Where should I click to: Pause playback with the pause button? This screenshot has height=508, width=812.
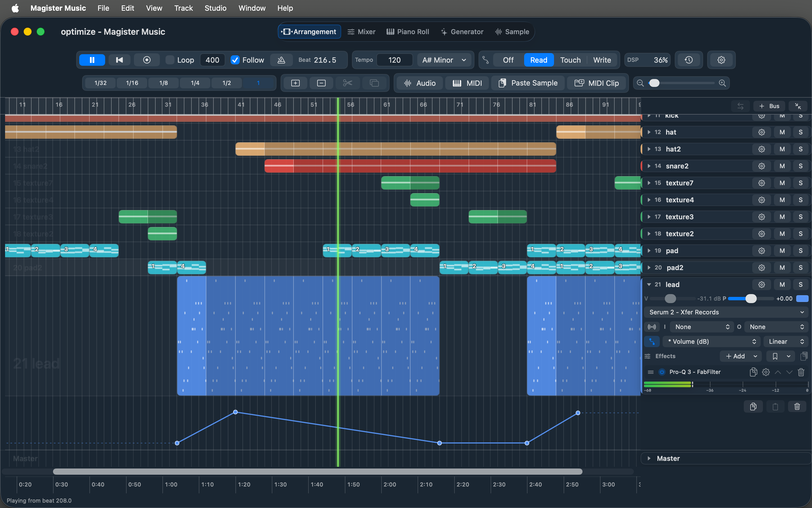pyautogui.click(x=92, y=60)
